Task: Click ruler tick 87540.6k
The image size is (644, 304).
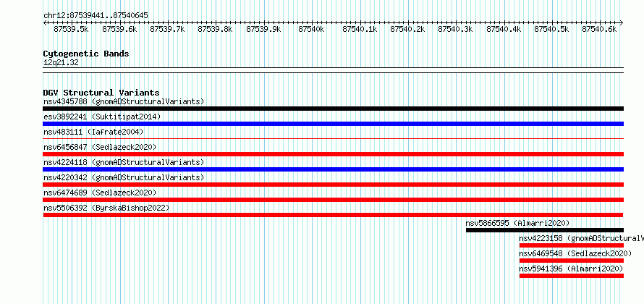Action: click(600, 29)
